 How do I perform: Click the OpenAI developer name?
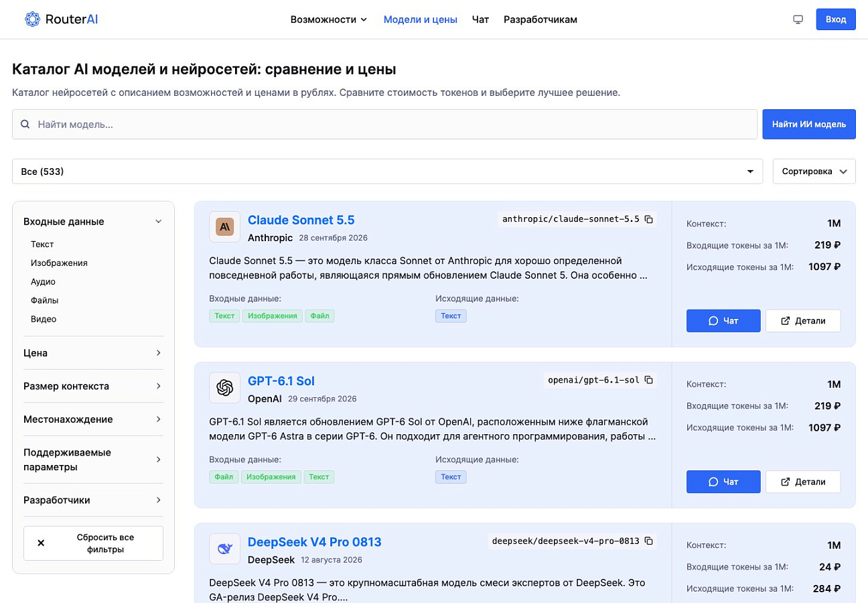[265, 399]
